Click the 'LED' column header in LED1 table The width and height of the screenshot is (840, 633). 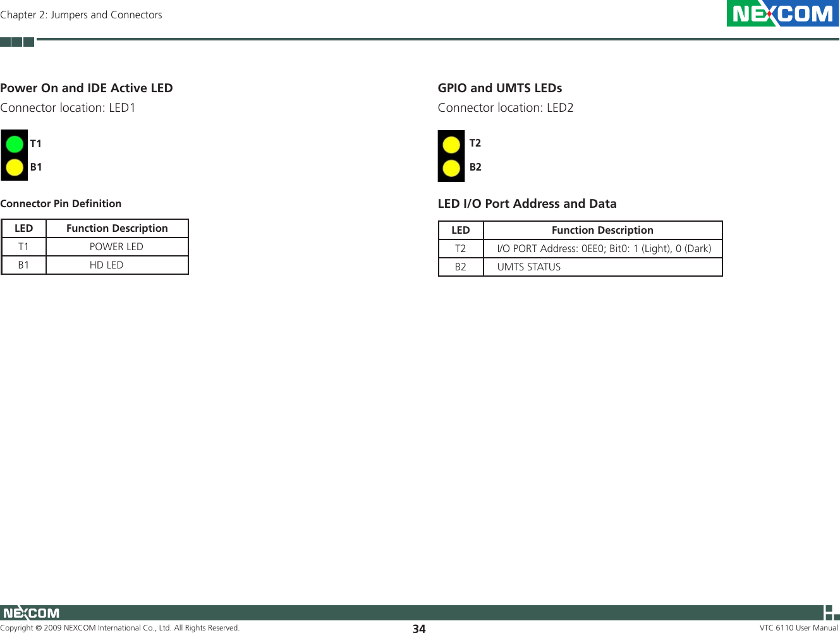tap(23, 228)
